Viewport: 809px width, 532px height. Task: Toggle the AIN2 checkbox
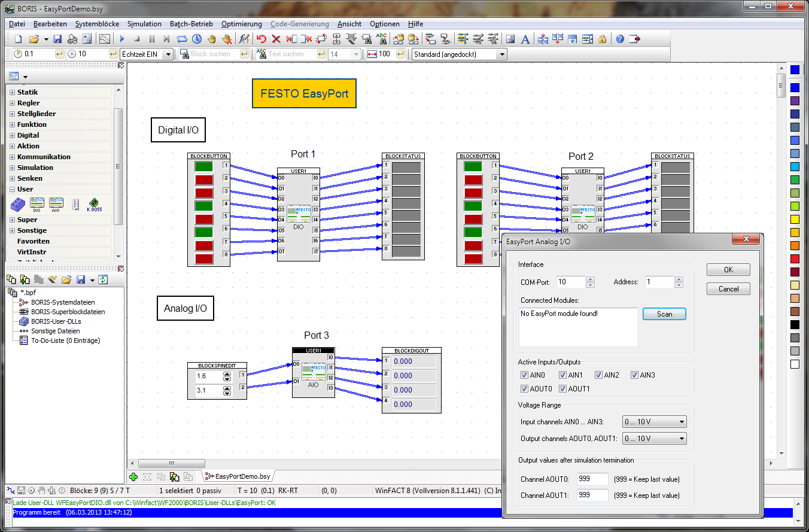pos(599,375)
